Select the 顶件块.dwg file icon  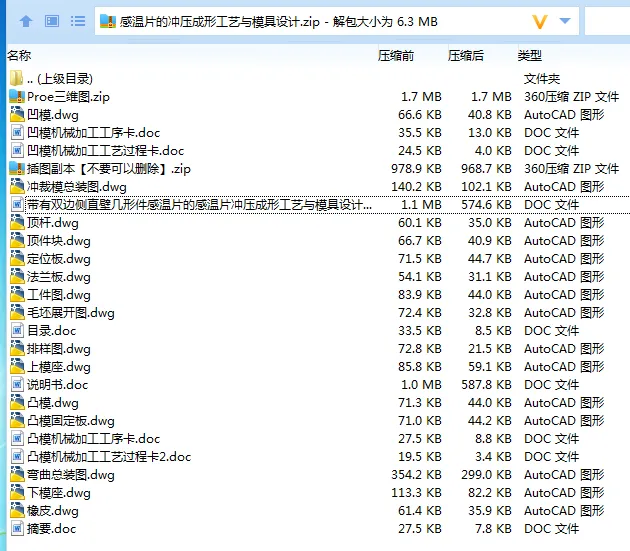coord(17,240)
